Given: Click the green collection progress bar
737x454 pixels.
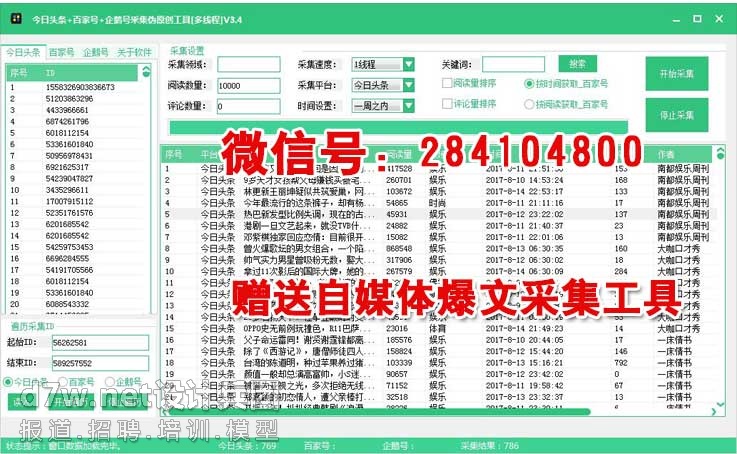Looking at the screenshot, I should tap(399, 127).
